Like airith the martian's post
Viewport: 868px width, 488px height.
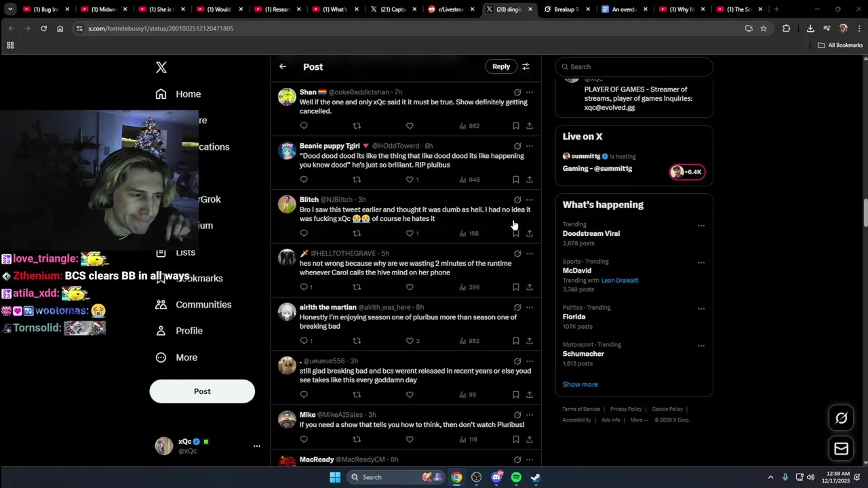coord(410,341)
